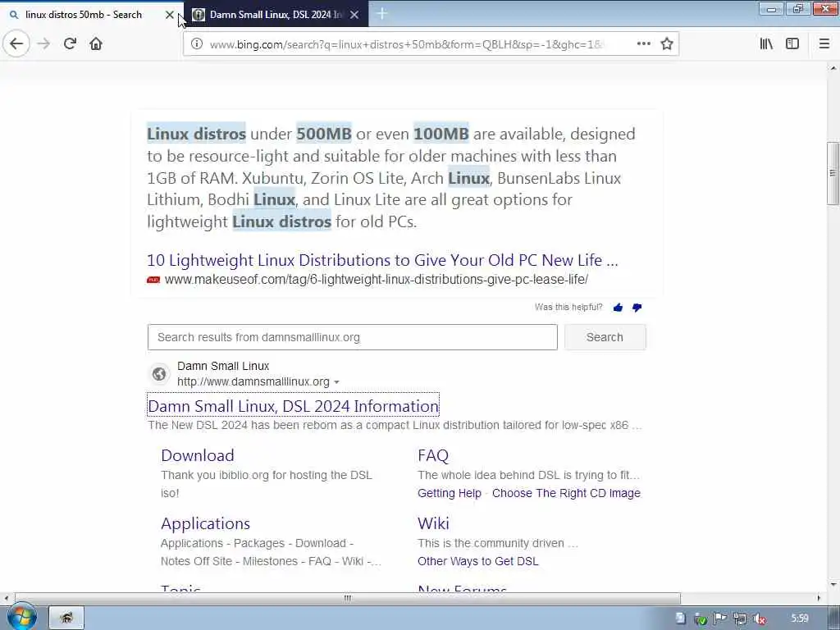Click the taskbar browser application button
This screenshot has height=630, width=840.
pyautogui.click(x=66, y=619)
